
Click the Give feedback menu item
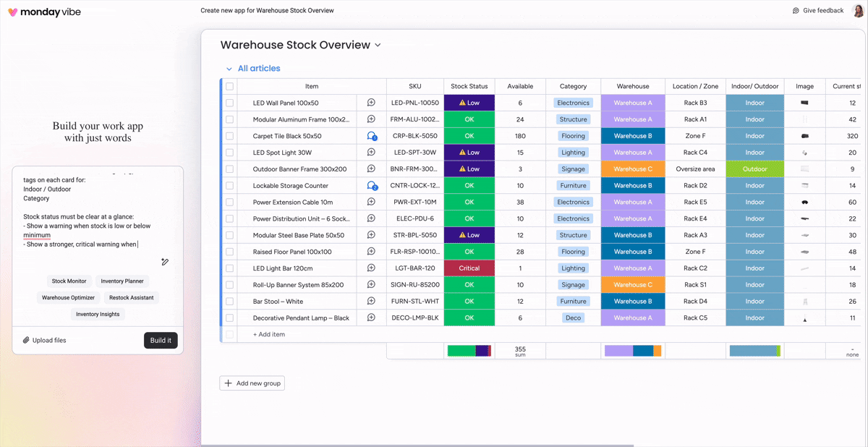(x=819, y=10)
